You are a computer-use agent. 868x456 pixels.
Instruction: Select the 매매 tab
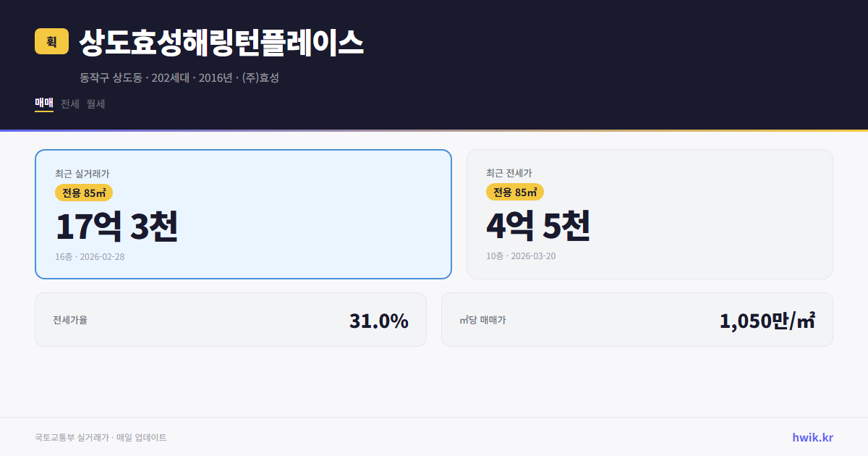pyautogui.click(x=43, y=104)
